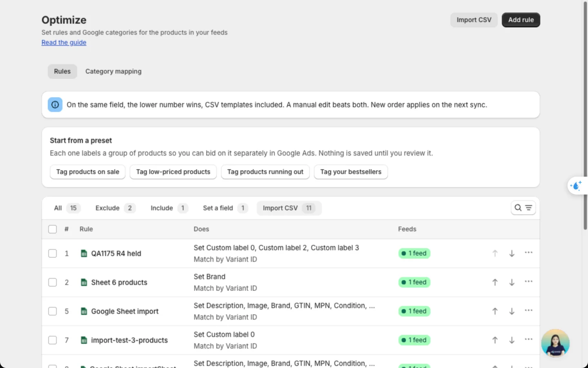The height and width of the screenshot is (368, 588).
Task: Open the search and filter control
Action: 523,208
